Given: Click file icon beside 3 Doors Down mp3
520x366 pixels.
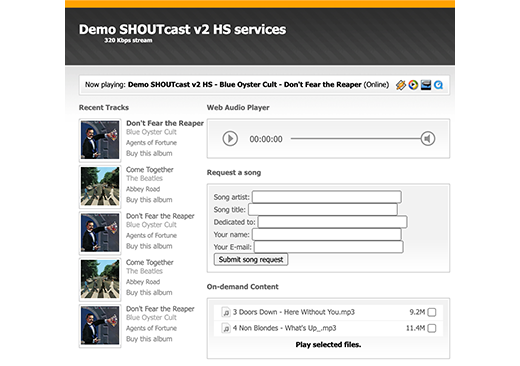Looking at the screenshot, I should (x=226, y=312).
